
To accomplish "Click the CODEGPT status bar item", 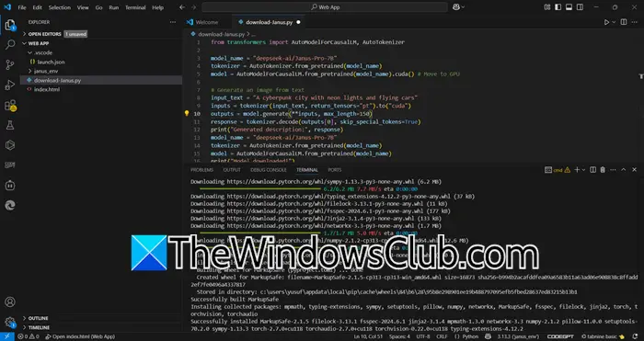I will pyautogui.click(x=559, y=336).
